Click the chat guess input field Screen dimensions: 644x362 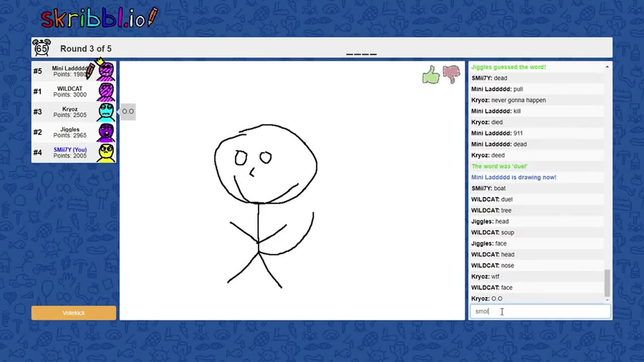click(x=540, y=311)
